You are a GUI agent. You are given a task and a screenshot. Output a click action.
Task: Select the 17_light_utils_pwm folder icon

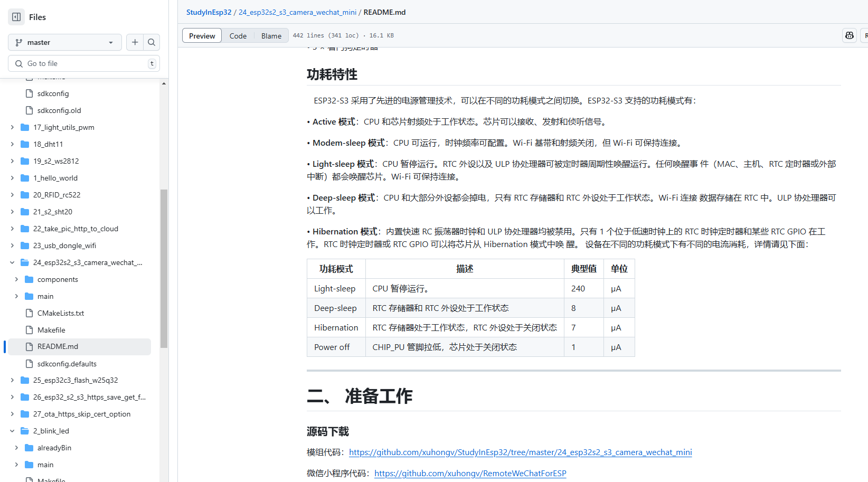point(25,127)
